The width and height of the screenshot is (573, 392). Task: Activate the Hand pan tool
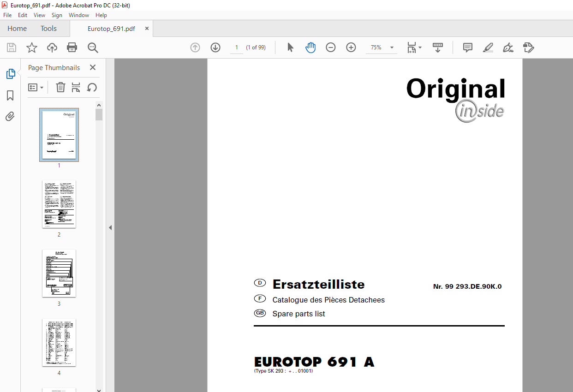[x=310, y=48]
